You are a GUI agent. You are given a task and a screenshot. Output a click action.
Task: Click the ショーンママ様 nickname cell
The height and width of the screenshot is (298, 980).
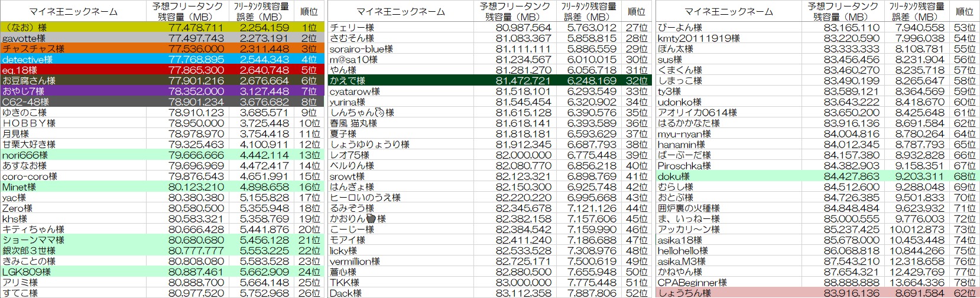click(x=73, y=240)
